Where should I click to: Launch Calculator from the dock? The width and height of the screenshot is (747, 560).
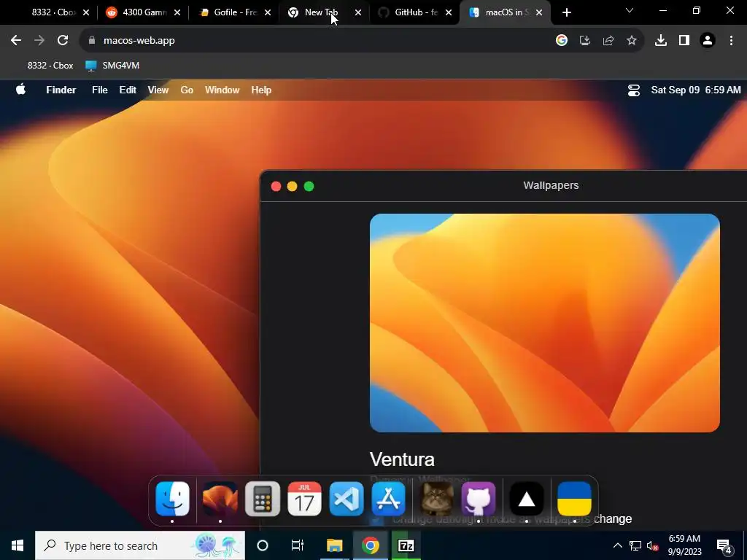tap(263, 499)
